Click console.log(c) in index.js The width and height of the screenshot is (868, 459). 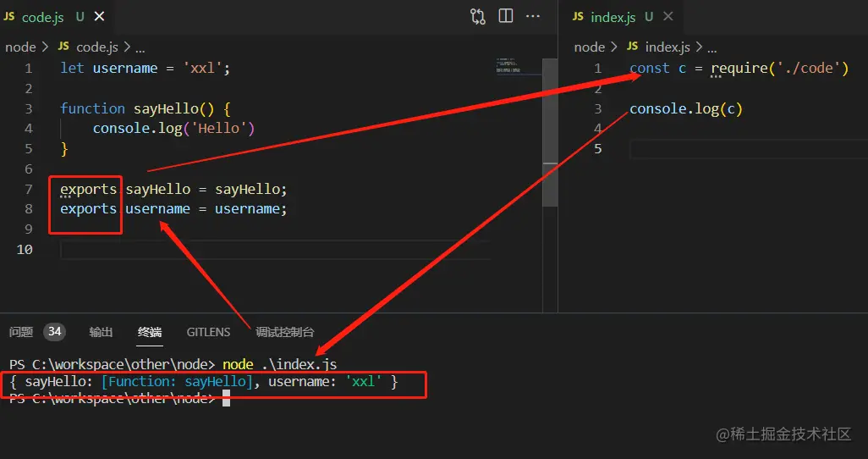pyautogui.click(x=686, y=108)
